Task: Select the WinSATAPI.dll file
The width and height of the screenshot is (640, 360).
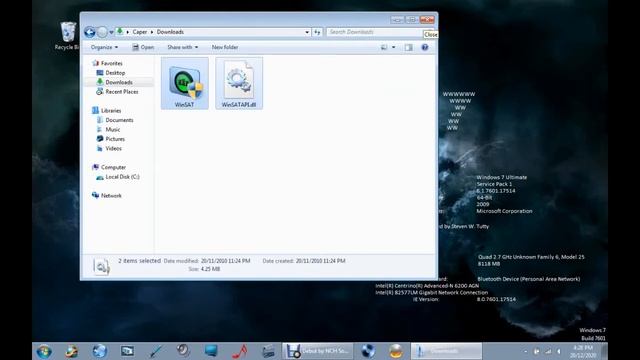Action: point(239,83)
